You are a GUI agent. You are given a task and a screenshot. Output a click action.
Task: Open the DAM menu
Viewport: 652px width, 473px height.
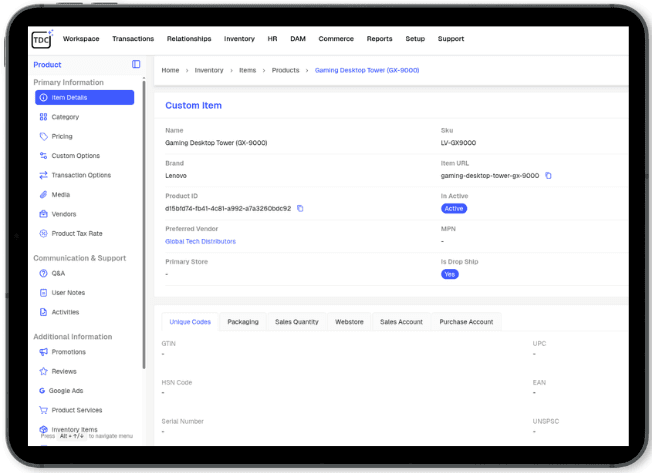pyautogui.click(x=298, y=39)
